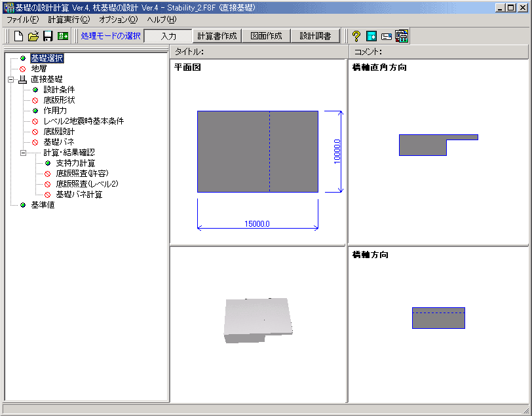Click the Save floppy disk icon
The image size is (532, 416).
[x=48, y=36]
